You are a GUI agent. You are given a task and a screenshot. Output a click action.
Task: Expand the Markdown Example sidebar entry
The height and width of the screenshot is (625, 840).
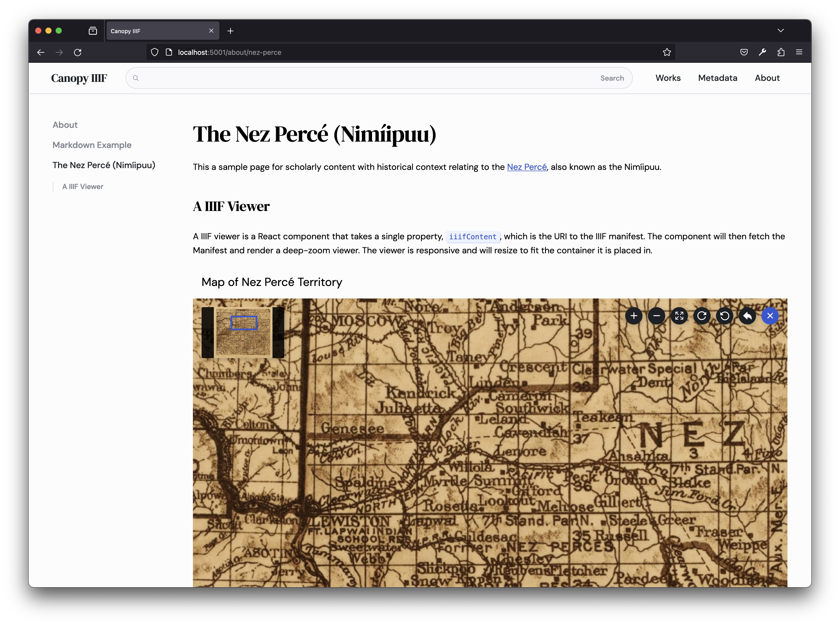[x=92, y=144]
